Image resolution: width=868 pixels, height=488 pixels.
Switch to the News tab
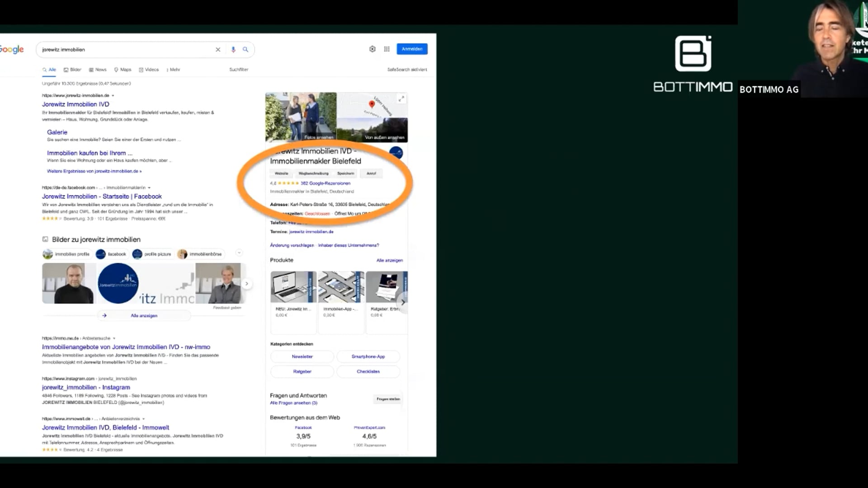point(98,70)
